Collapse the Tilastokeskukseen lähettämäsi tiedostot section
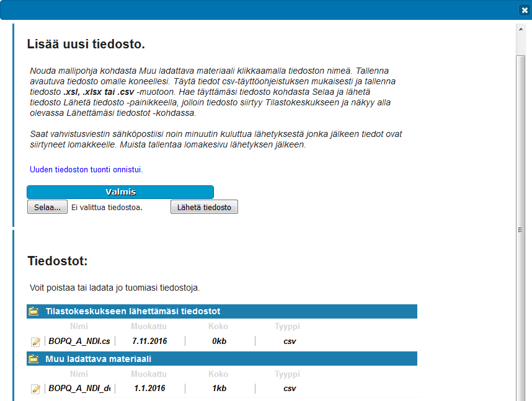The width and height of the screenshot is (532, 401). pos(222,311)
